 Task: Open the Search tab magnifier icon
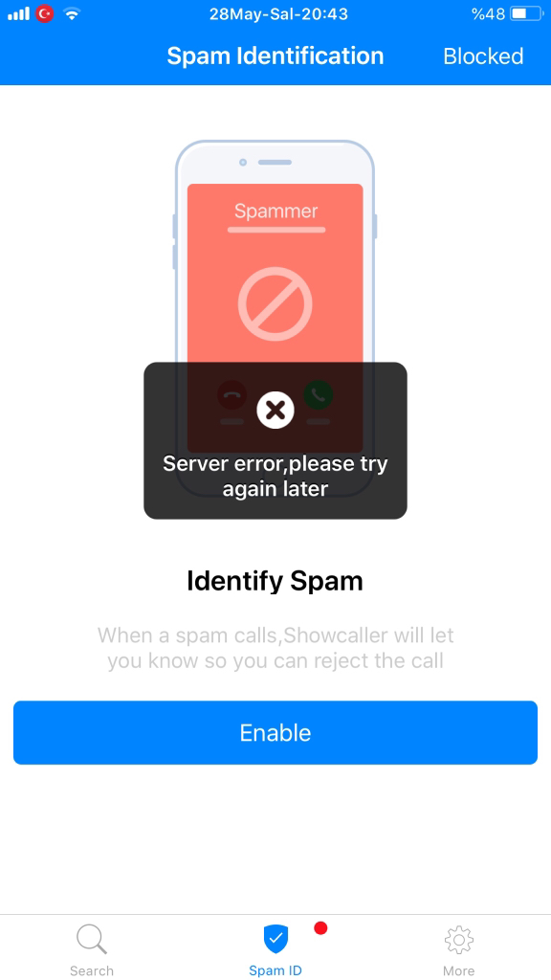92,940
